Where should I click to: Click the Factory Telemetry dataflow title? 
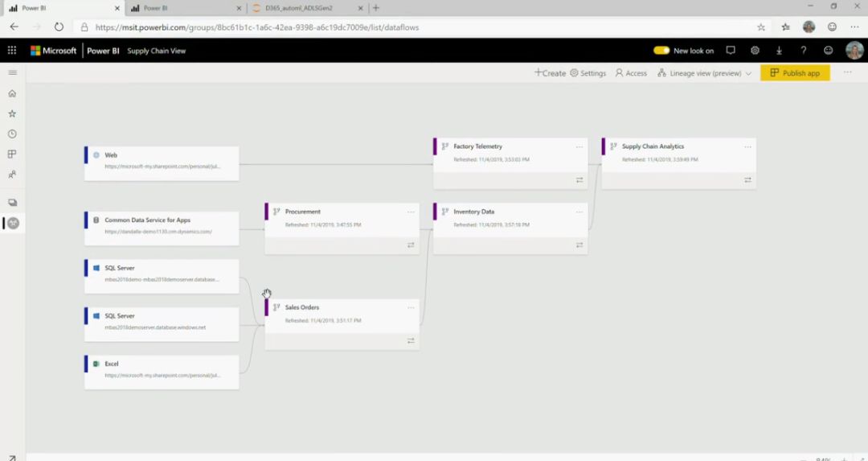point(477,146)
